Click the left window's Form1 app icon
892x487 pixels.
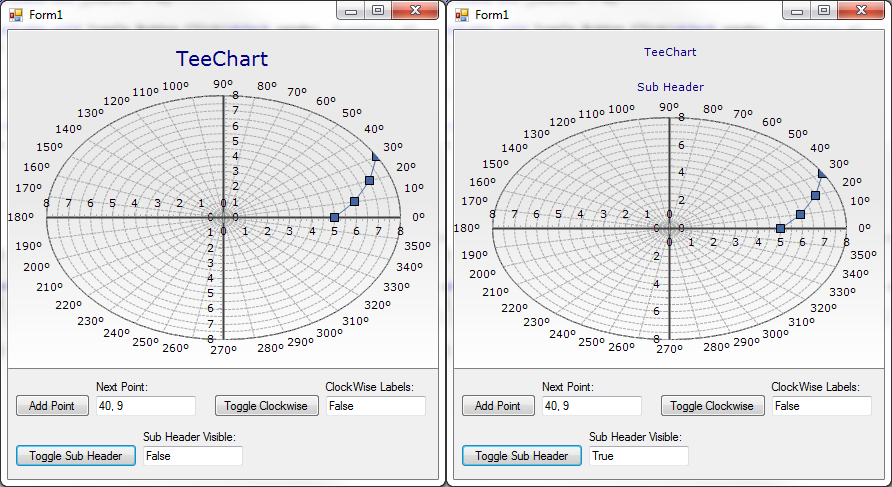(16, 15)
